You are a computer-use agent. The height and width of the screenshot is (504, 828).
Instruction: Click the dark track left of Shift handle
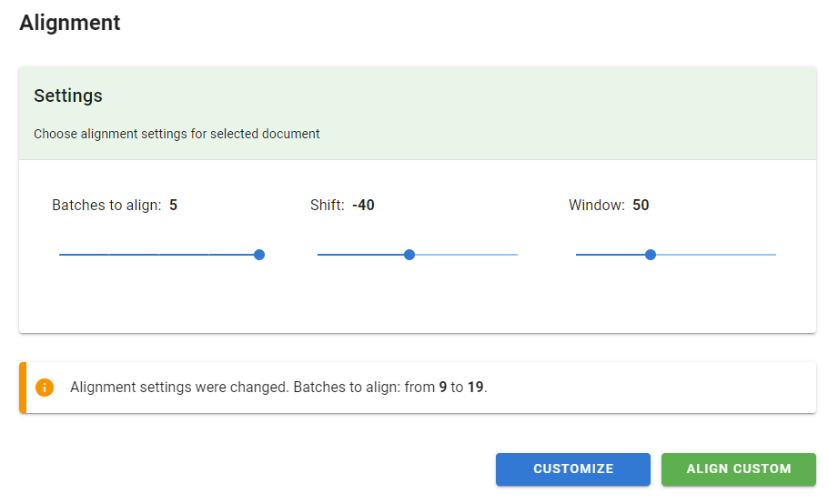click(x=362, y=255)
